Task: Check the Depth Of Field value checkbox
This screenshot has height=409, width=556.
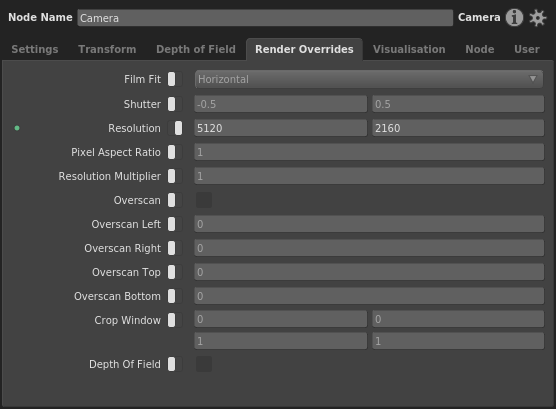Action: [204, 364]
